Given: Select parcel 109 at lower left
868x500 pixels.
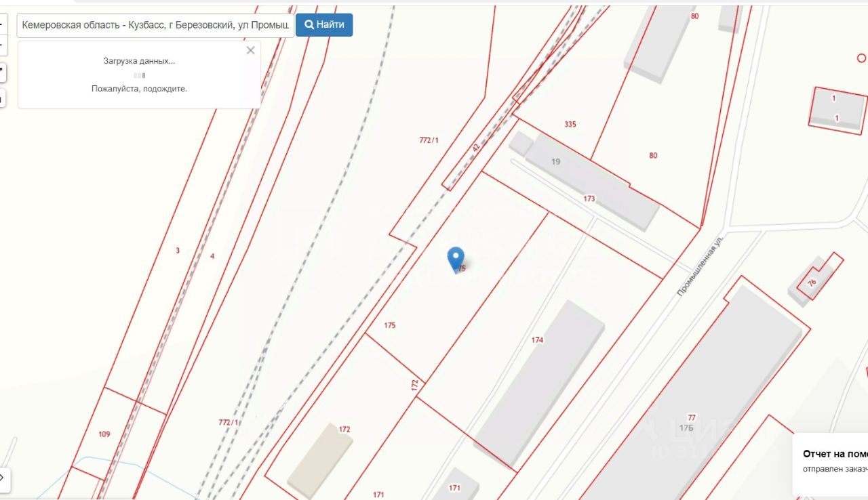Looking at the screenshot, I should (x=104, y=434).
